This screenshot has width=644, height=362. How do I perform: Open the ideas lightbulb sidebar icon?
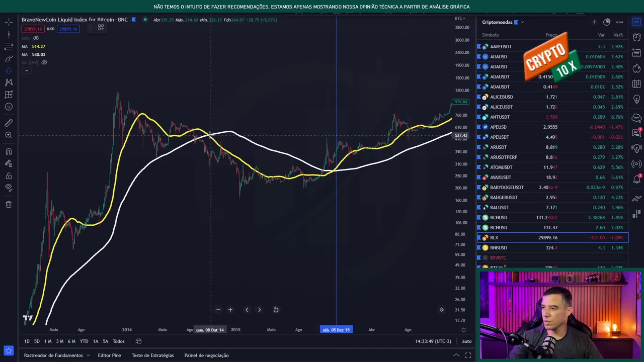click(x=636, y=99)
